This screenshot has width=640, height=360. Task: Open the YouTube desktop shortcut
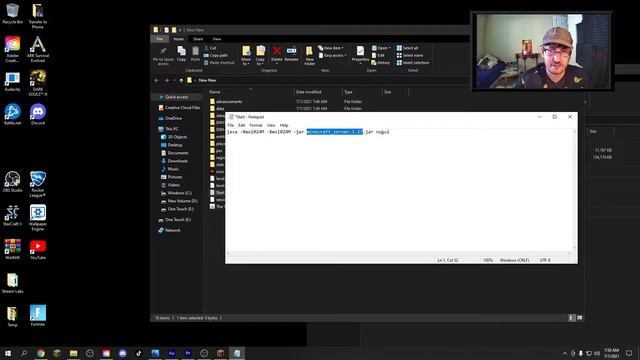38,249
